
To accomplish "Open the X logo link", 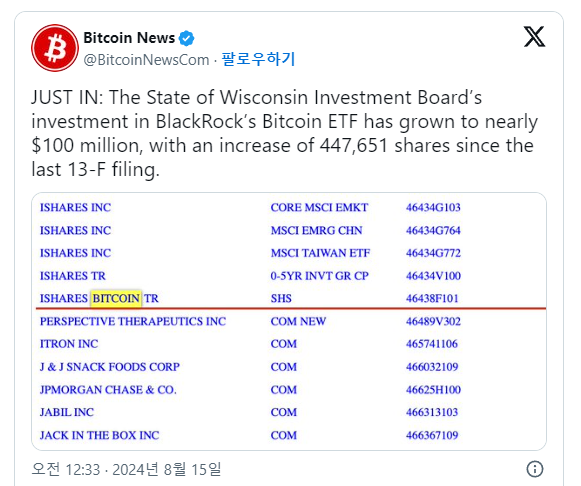I will point(534,37).
